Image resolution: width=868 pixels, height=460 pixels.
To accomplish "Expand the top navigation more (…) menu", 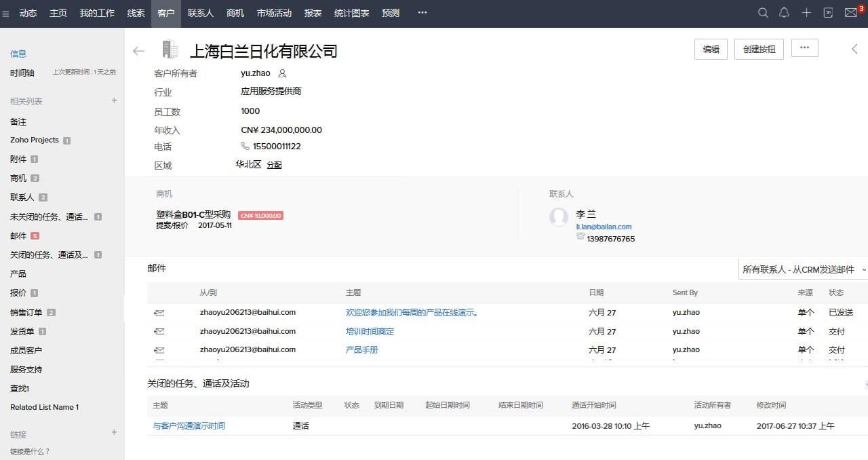I will (x=422, y=13).
